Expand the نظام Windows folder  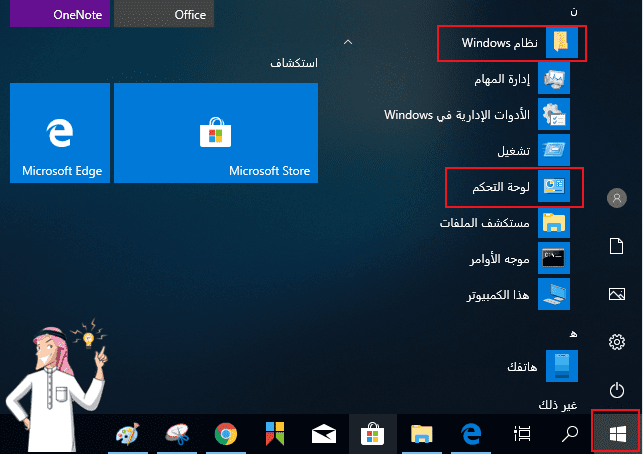[511, 43]
